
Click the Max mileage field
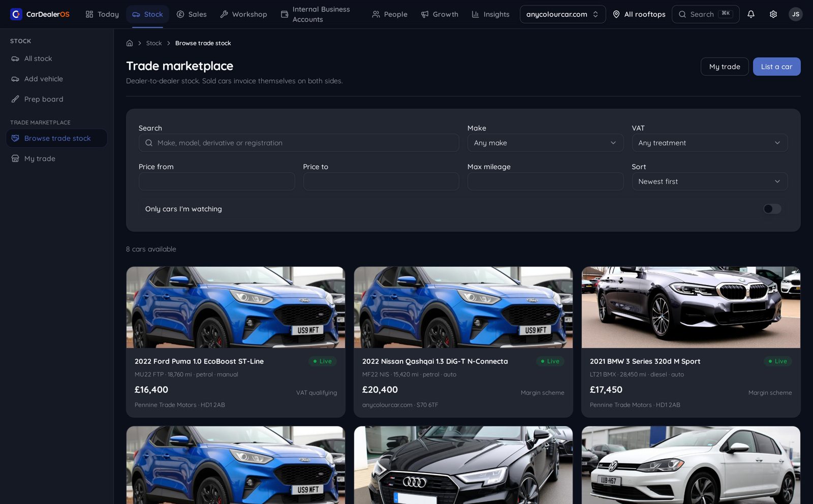(x=545, y=181)
